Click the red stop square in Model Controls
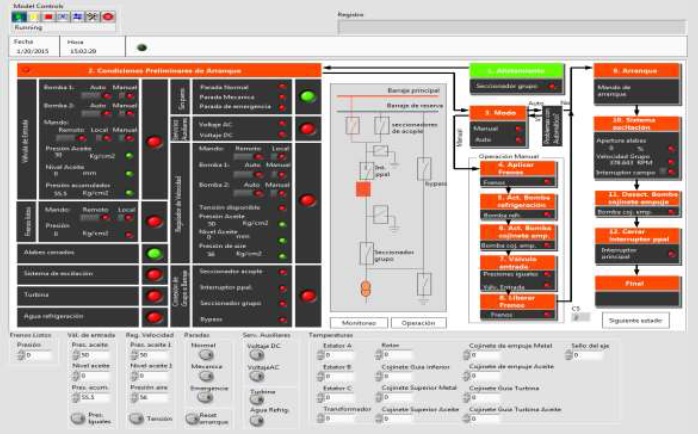The width and height of the screenshot is (700, 436). 49,17
